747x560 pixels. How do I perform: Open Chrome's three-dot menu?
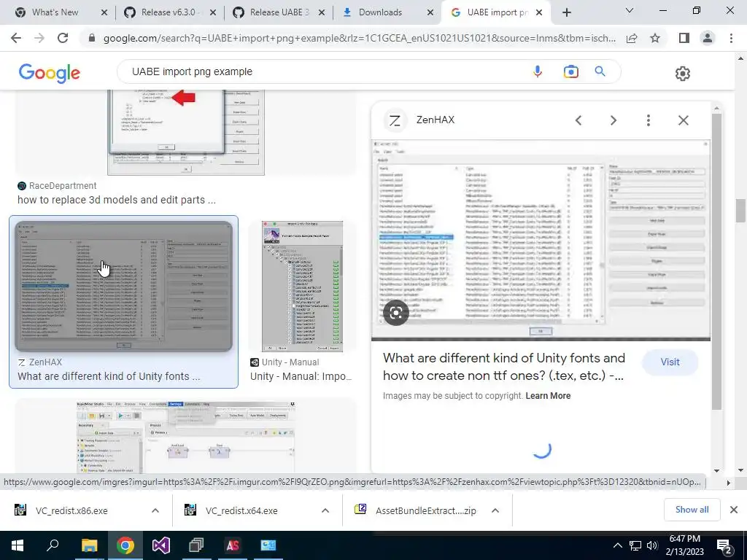731,38
